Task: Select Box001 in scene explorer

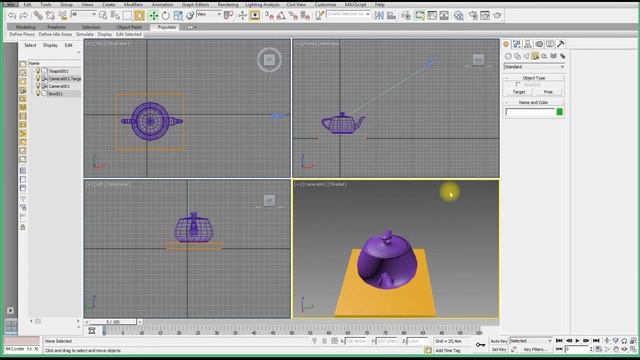Action: pyautogui.click(x=56, y=94)
